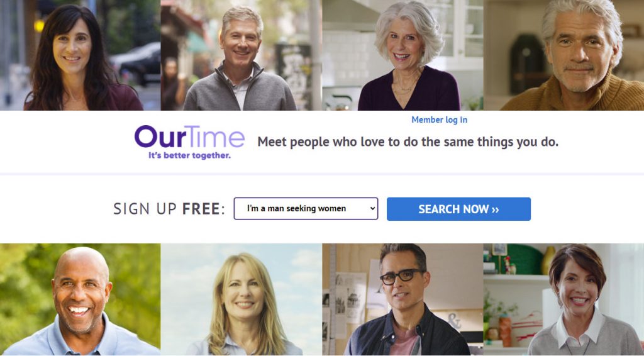Select photo of man wearing black glasses
This screenshot has height=356, width=644.
(x=402, y=299)
